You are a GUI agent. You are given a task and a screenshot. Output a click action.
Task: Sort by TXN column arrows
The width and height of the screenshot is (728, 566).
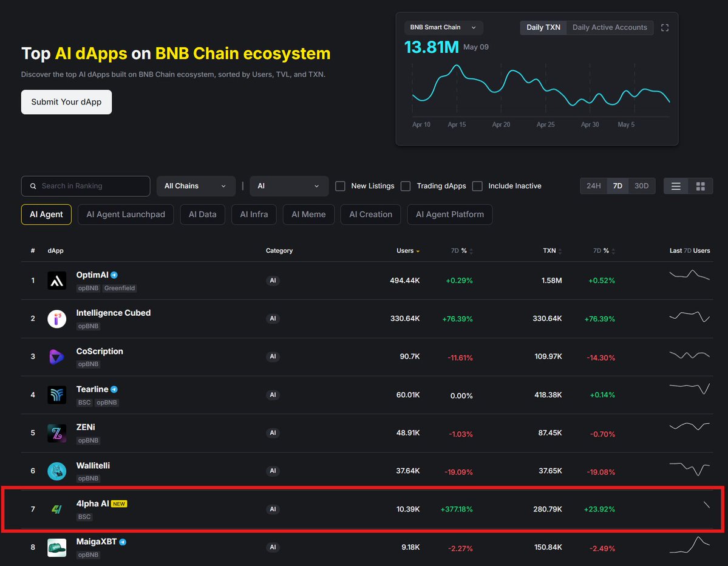click(560, 251)
